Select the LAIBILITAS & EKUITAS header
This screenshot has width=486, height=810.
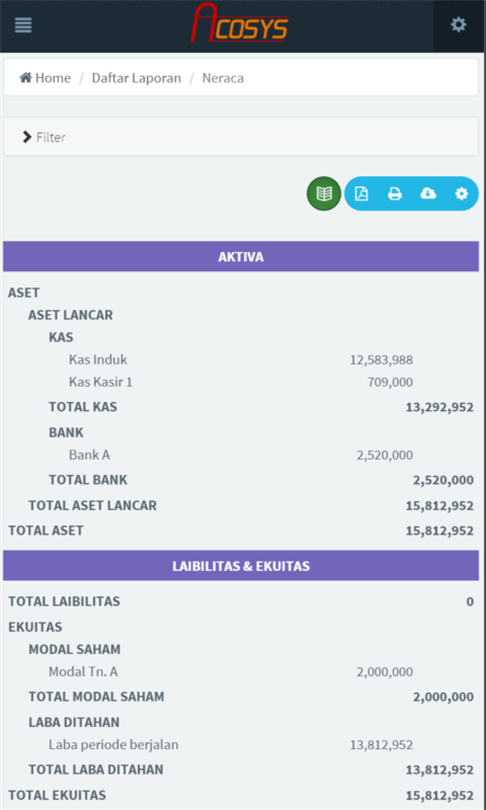241,566
